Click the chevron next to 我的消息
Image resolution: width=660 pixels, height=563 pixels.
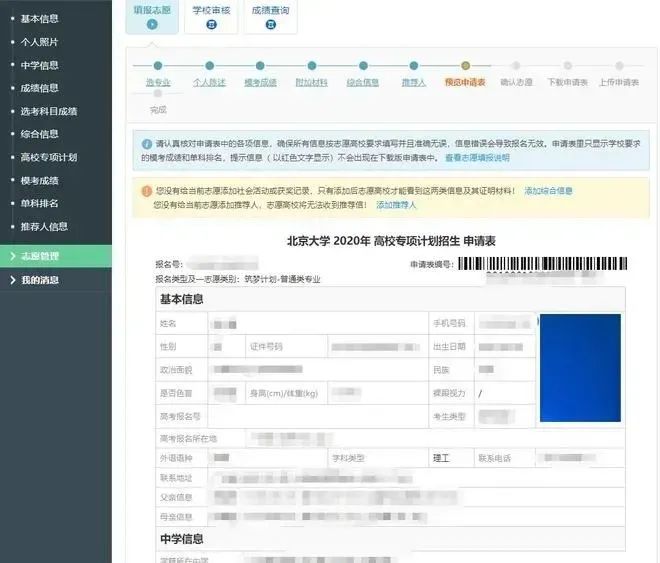coord(13,280)
